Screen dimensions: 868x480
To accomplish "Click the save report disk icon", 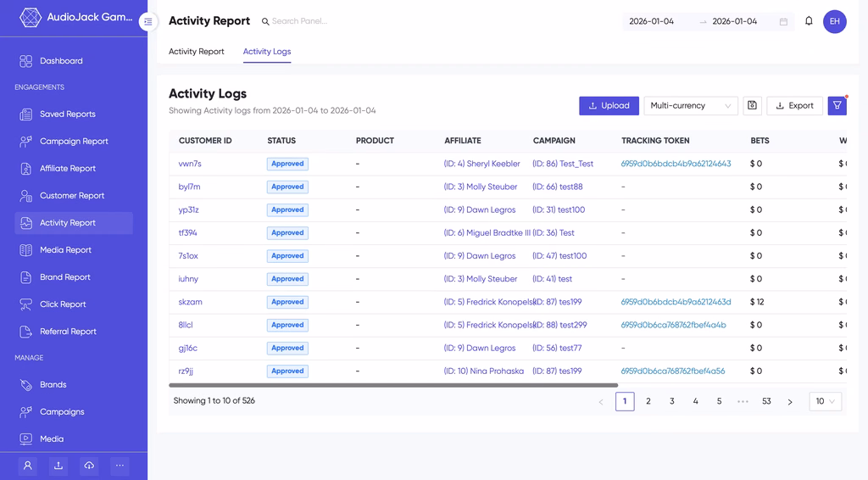I will tap(753, 105).
